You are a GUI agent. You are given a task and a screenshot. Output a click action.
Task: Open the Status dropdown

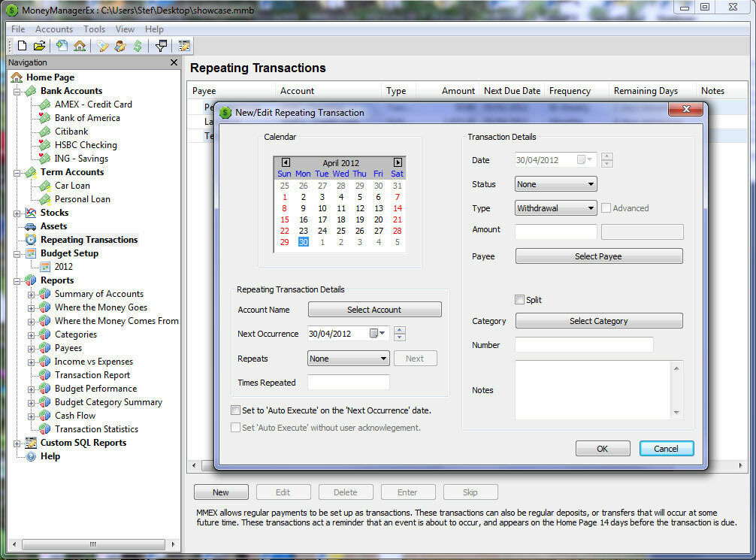pos(556,184)
